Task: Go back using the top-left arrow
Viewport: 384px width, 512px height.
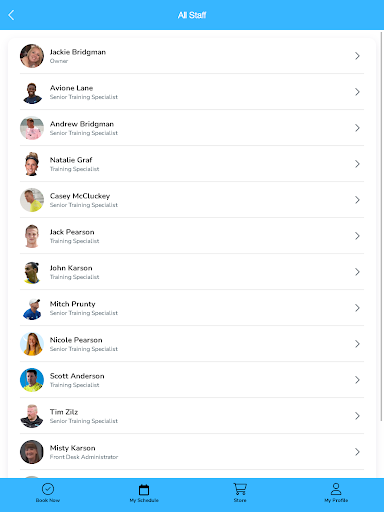Action: [11, 15]
